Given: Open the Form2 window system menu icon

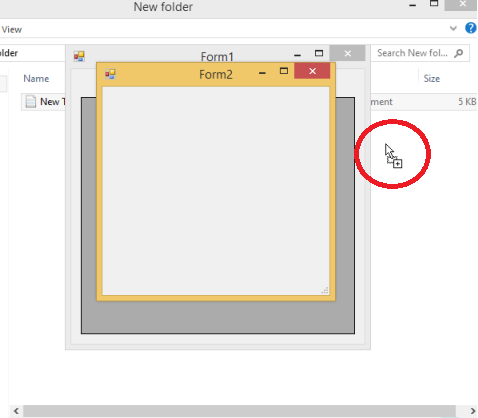Looking at the screenshot, I should point(110,74).
